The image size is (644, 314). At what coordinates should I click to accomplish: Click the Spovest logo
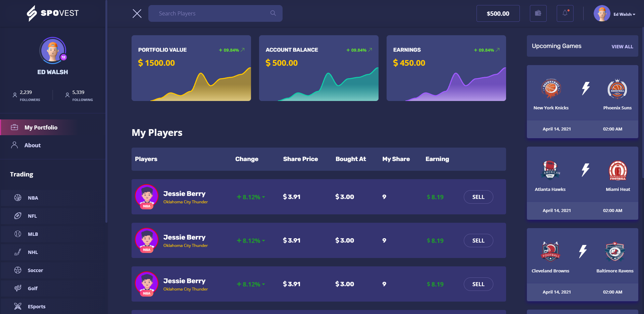coord(53,13)
